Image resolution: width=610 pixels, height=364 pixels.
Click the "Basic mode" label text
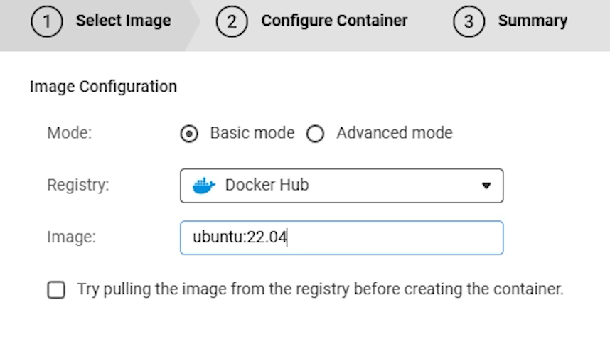coord(252,133)
